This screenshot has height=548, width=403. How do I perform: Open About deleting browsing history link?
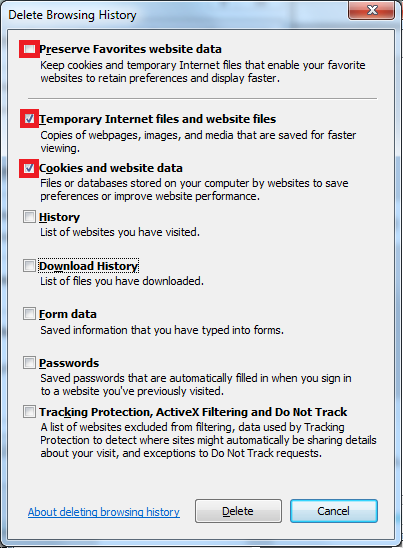coord(104,512)
